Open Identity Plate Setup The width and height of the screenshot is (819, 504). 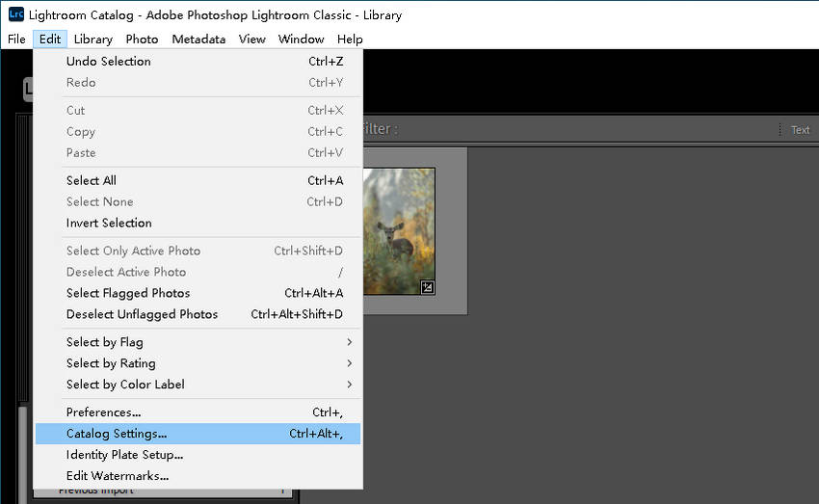click(x=198, y=455)
